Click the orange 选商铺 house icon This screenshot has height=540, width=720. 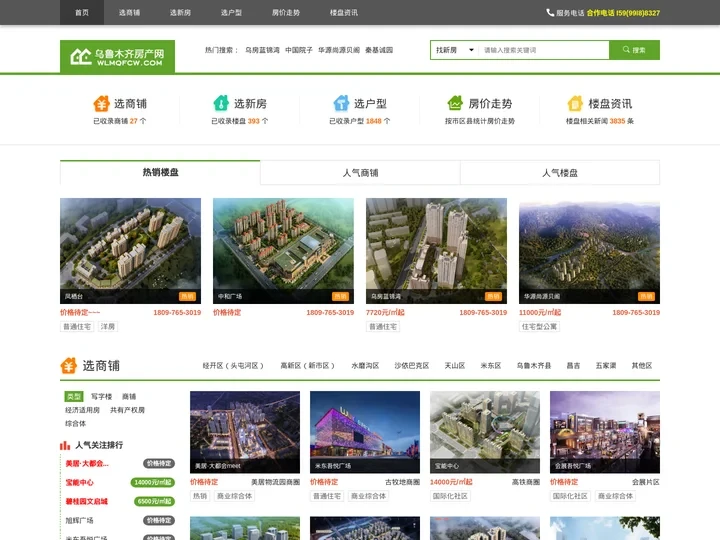coord(101,103)
